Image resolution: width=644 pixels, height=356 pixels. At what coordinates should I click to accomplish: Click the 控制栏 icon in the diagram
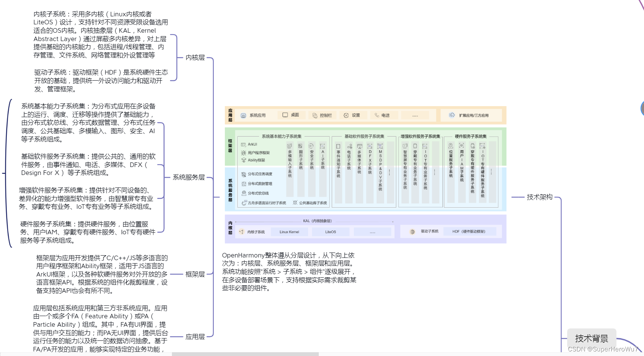(315, 115)
